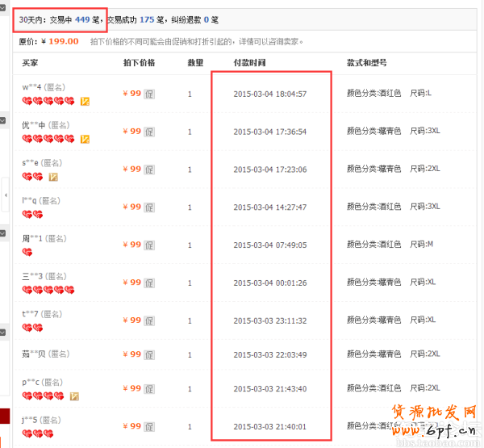Click heart credit rating of buyer l**q

click(x=32, y=215)
